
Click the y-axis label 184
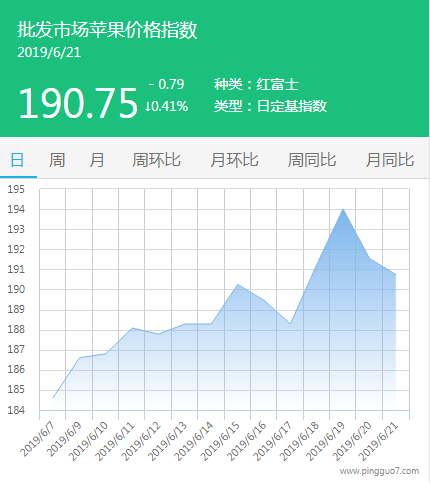[16, 410]
